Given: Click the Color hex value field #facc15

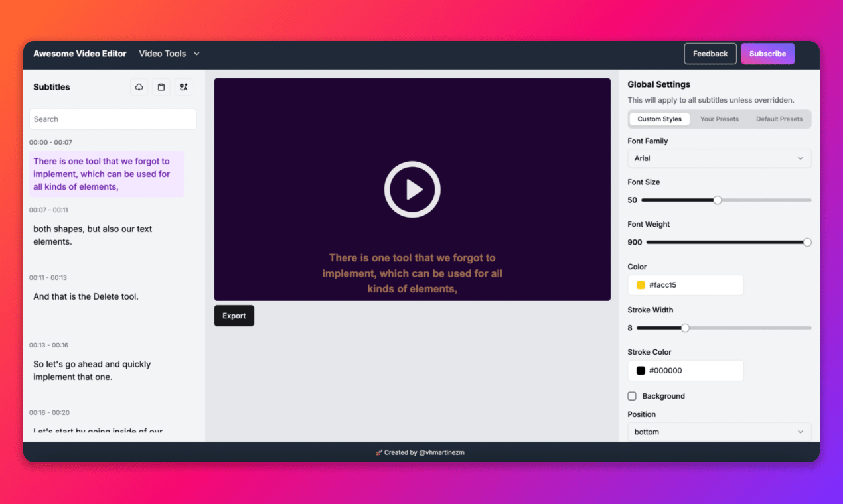Looking at the screenshot, I should coord(686,285).
